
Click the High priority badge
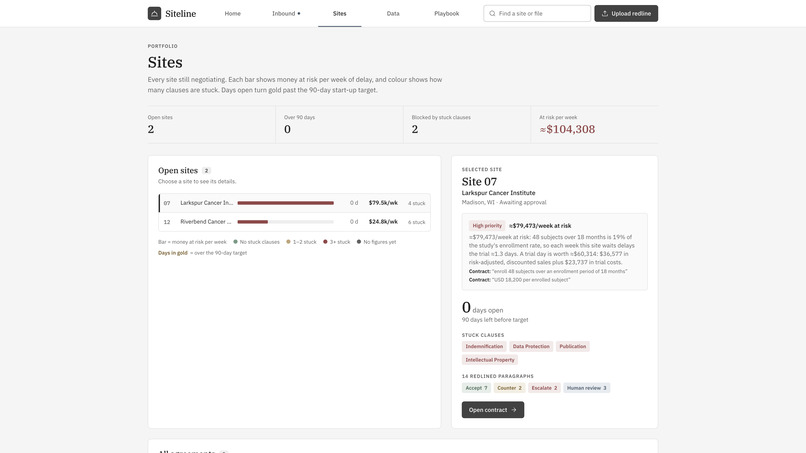(x=487, y=226)
